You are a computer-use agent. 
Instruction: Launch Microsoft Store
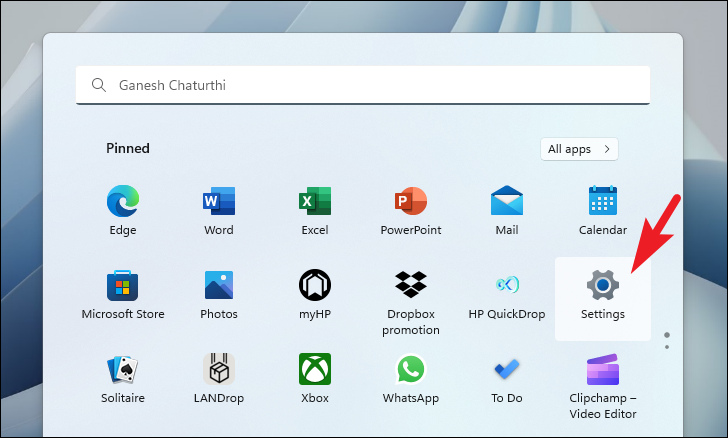pyautogui.click(x=123, y=285)
